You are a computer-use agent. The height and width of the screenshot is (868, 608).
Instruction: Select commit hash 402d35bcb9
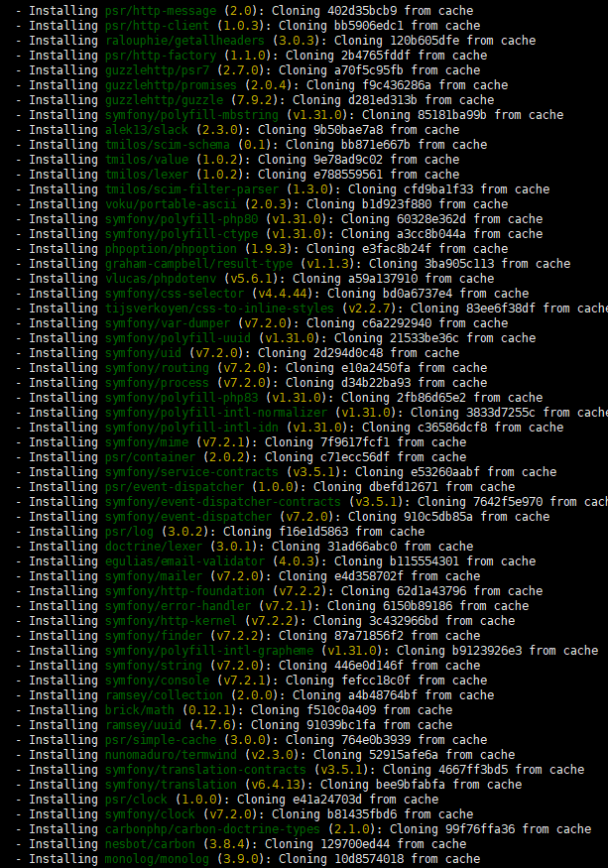[x=362, y=11]
